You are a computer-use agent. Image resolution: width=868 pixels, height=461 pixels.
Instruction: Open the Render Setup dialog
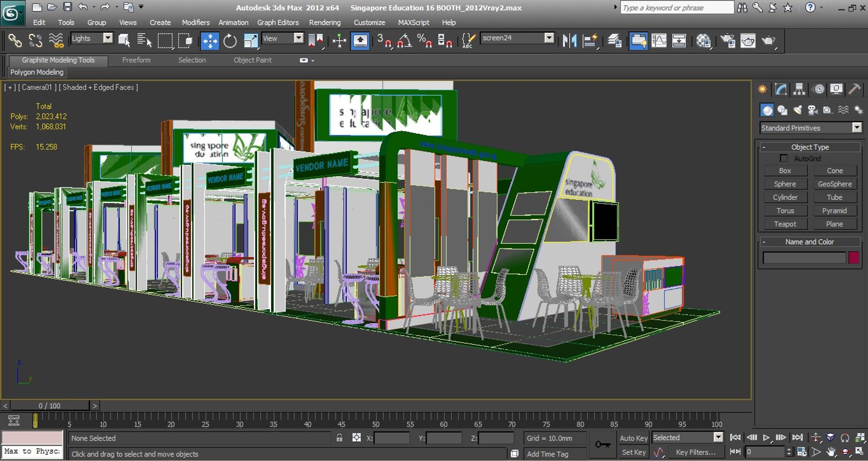(x=728, y=41)
